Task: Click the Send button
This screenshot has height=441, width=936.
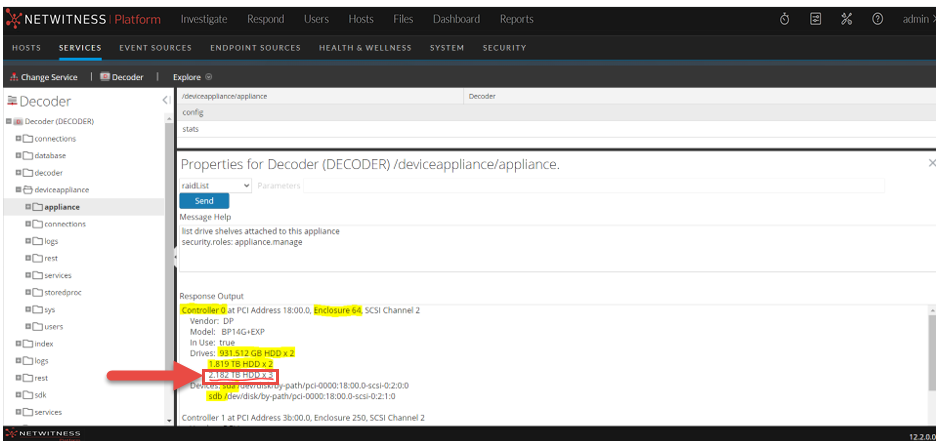Action: (204, 201)
